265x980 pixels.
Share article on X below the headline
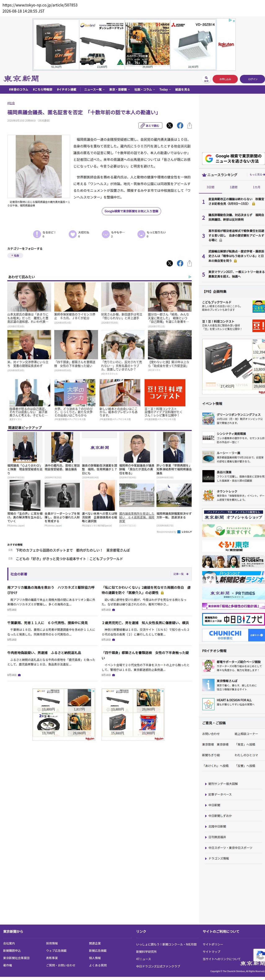[x=170, y=125]
